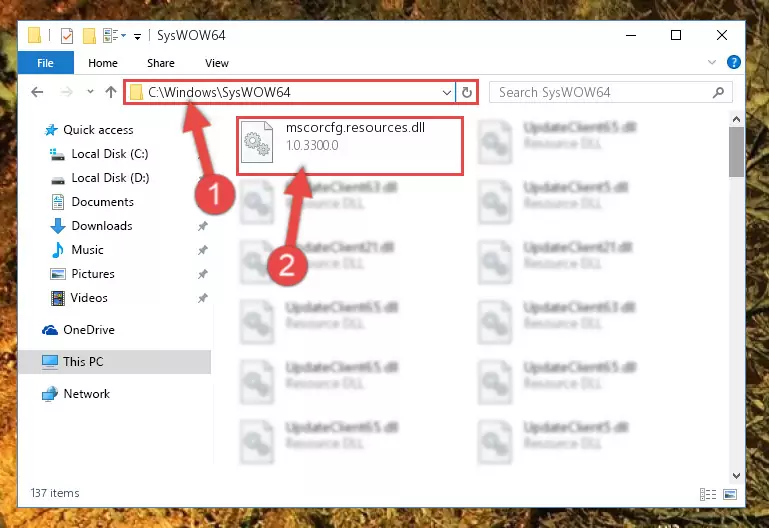Open Help with the blue question mark

[x=734, y=62]
